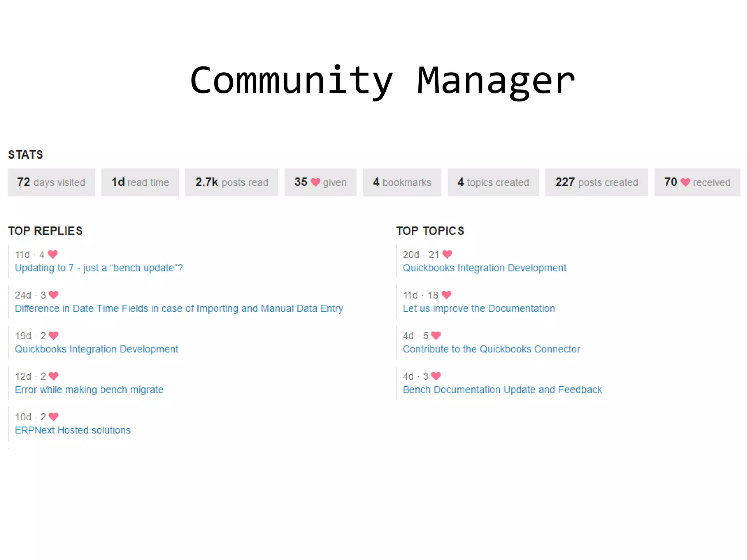The image size is (747, 560).
Task: Open 'Difference in Date Time Fields' reply link
Action: [x=179, y=309]
